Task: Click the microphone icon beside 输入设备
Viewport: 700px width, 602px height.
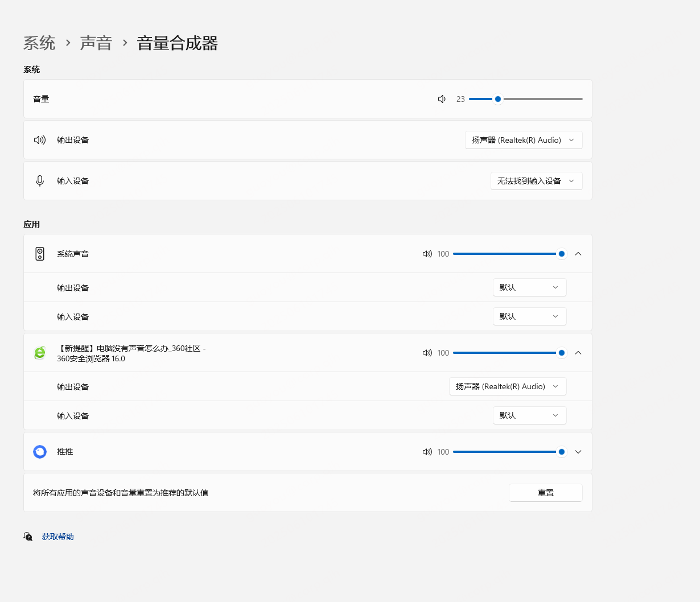Action: 40,181
